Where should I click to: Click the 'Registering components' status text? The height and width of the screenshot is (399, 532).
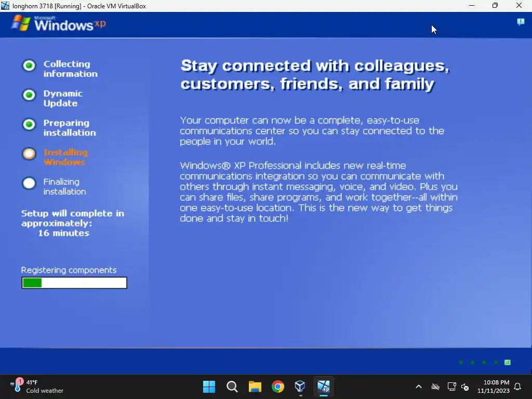[69, 270]
